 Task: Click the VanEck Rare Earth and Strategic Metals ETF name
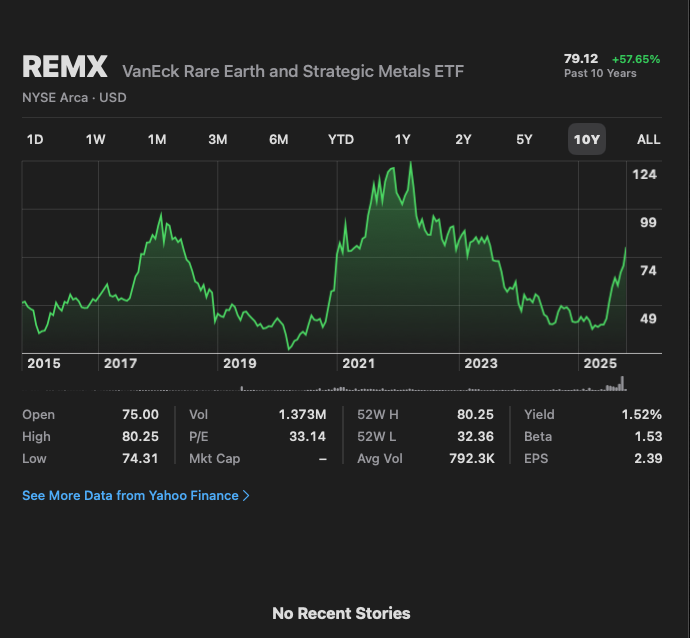293,71
